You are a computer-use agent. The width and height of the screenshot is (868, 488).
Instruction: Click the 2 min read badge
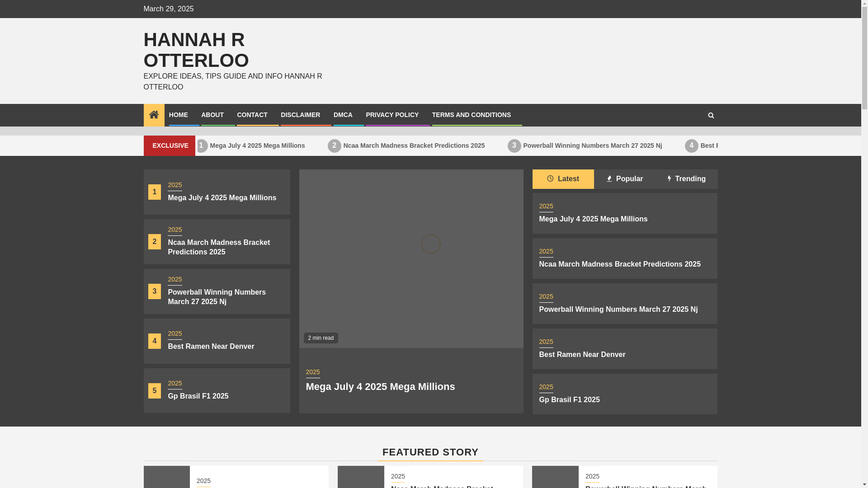pos(321,338)
